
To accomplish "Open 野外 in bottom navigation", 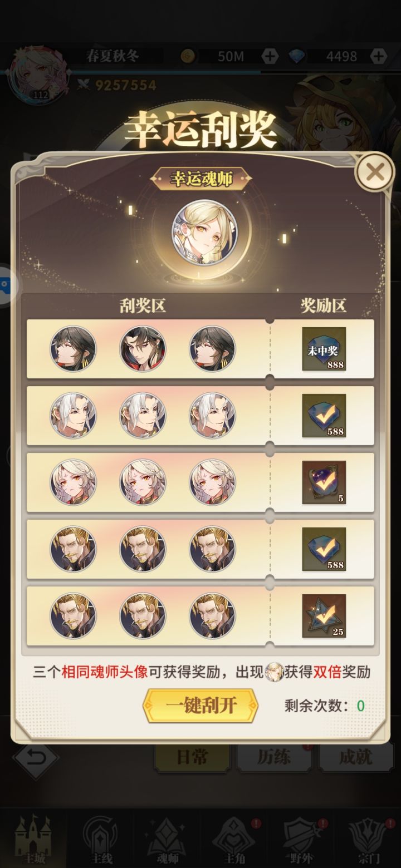I will click(301, 838).
